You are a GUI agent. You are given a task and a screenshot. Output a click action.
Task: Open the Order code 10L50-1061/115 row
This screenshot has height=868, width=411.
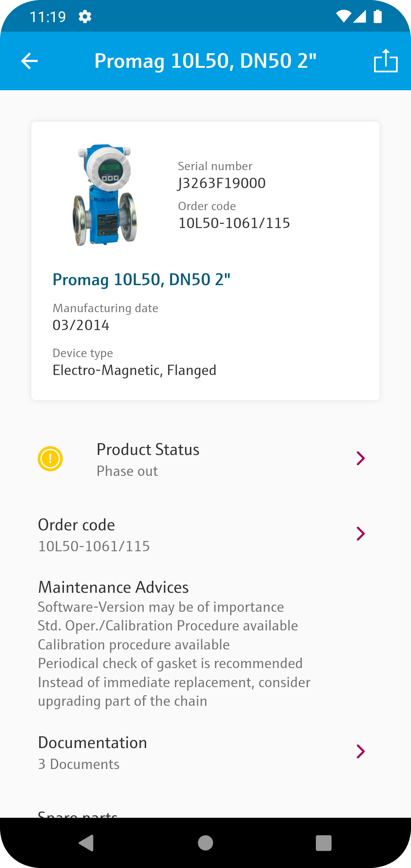tap(205, 535)
